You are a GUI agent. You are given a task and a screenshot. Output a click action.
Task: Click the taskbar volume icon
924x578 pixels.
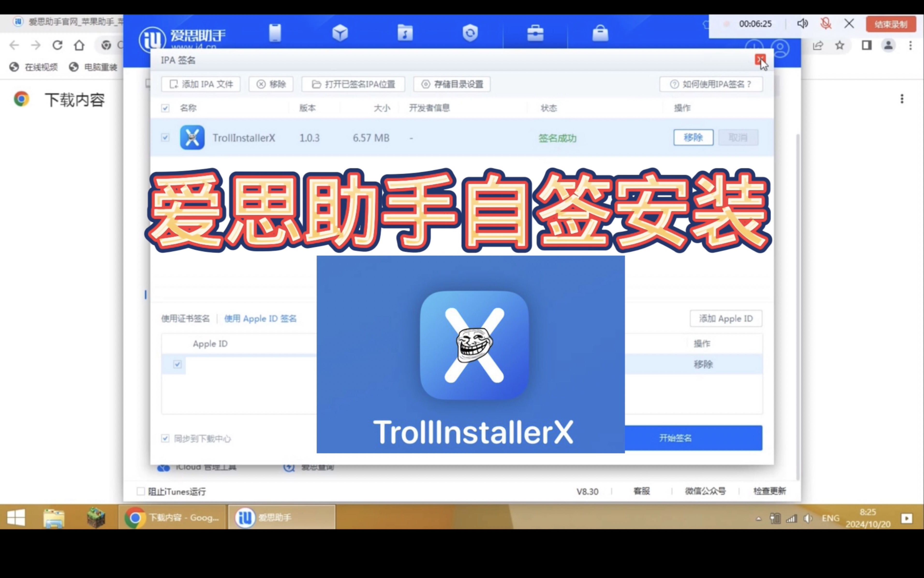coord(808,519)
